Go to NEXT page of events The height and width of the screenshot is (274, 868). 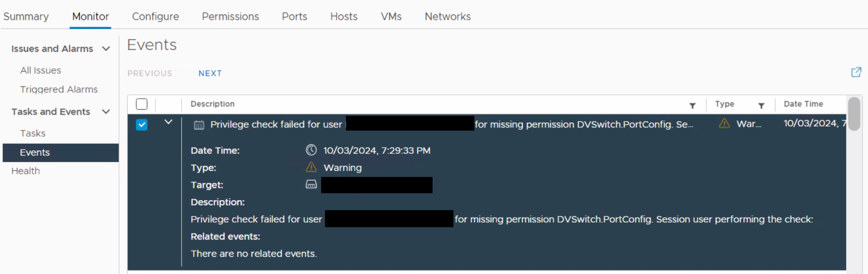pos(210,73)
